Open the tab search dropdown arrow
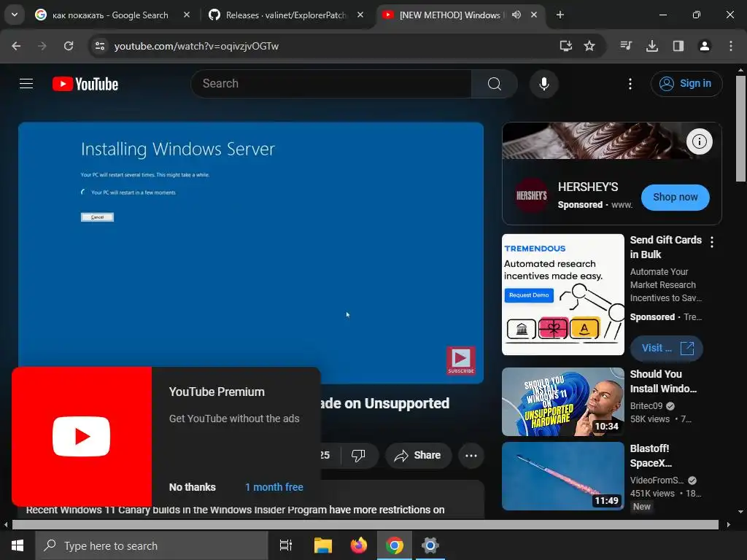 coord(15,15)
